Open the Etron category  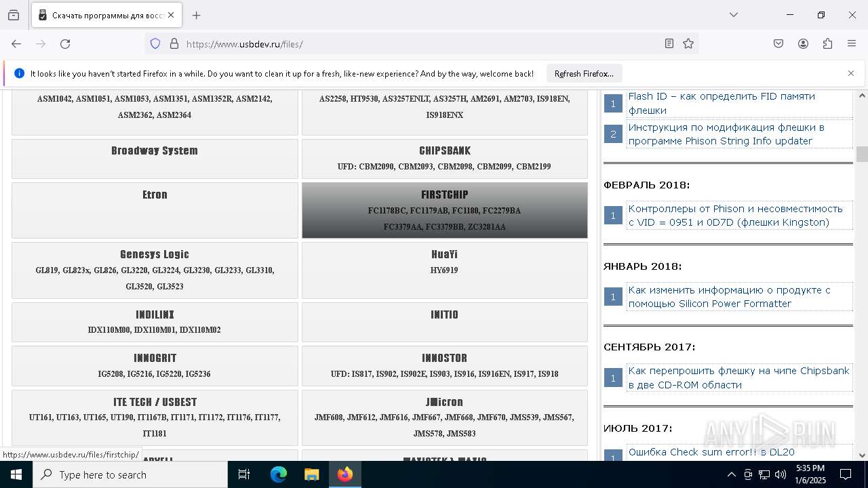(x=155, y=210)
